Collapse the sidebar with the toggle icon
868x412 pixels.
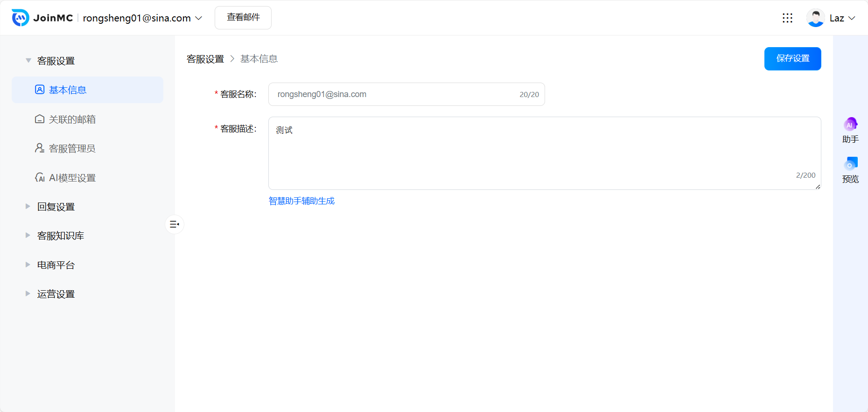175,224
